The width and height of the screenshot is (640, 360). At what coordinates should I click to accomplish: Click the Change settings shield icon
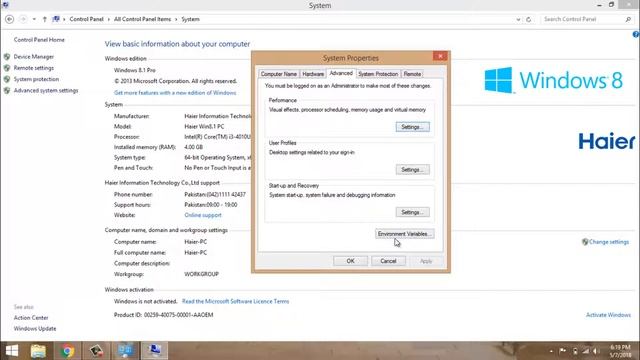click(x=585, y=242)
